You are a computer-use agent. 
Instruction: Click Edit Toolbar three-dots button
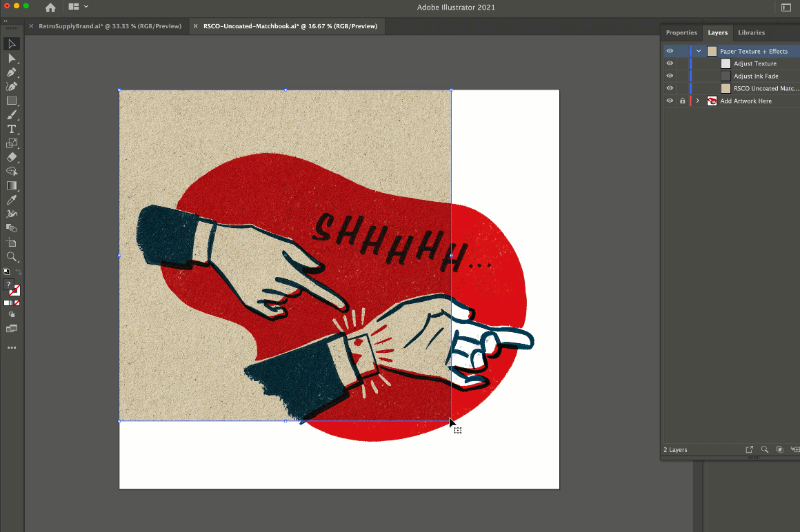pyautogui.click(x=12, y=348)
